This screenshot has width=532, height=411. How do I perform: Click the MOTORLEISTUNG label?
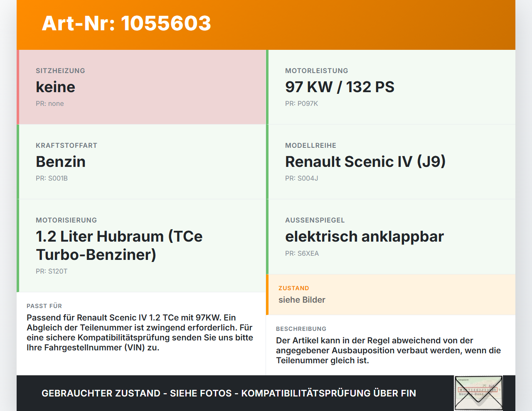click(x=317, y=71)
